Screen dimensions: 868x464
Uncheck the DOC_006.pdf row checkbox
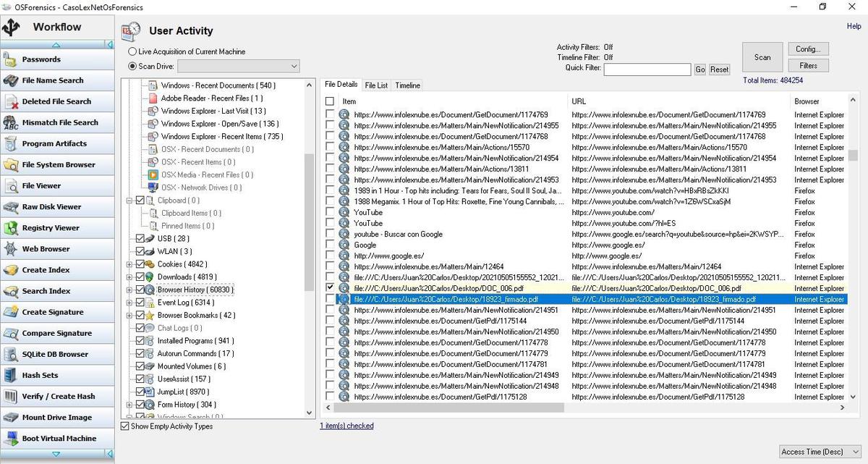pos(330,288)
